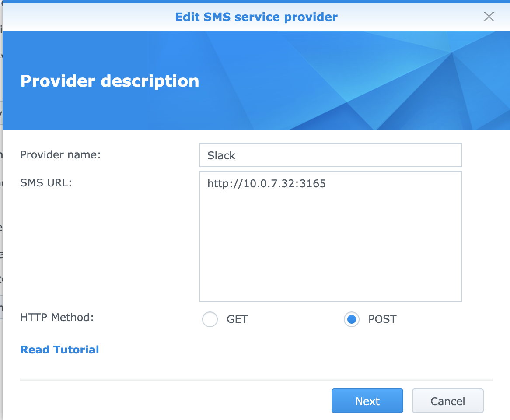Click the "Edit SMS service provider" title
This screenshot has width=510, height=420.
256,17
